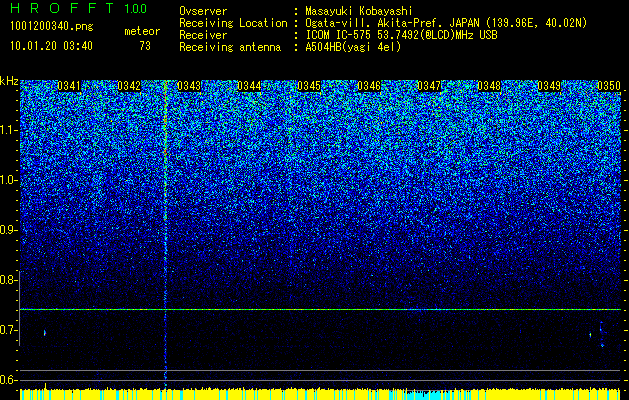Click the 1.0 frequency axis label
The width and height of the screenshot is (629, 400).
[x=8, y=180]
